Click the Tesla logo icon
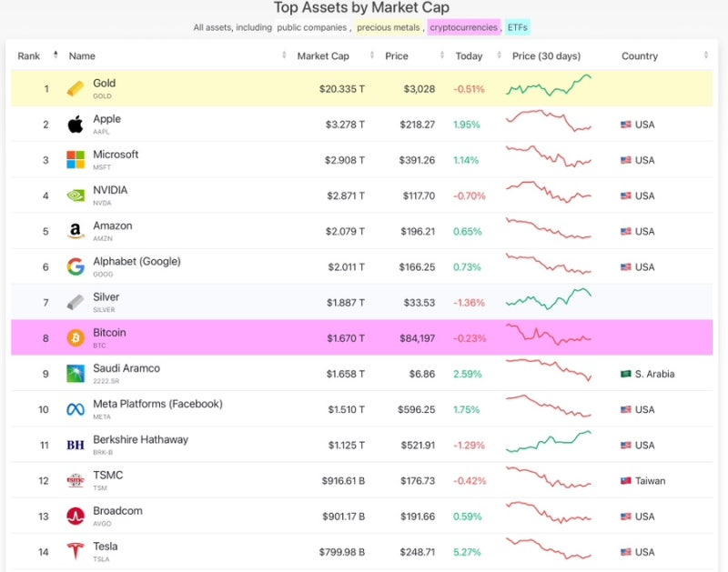Screen dimensions: 728x572 [76, 552]
